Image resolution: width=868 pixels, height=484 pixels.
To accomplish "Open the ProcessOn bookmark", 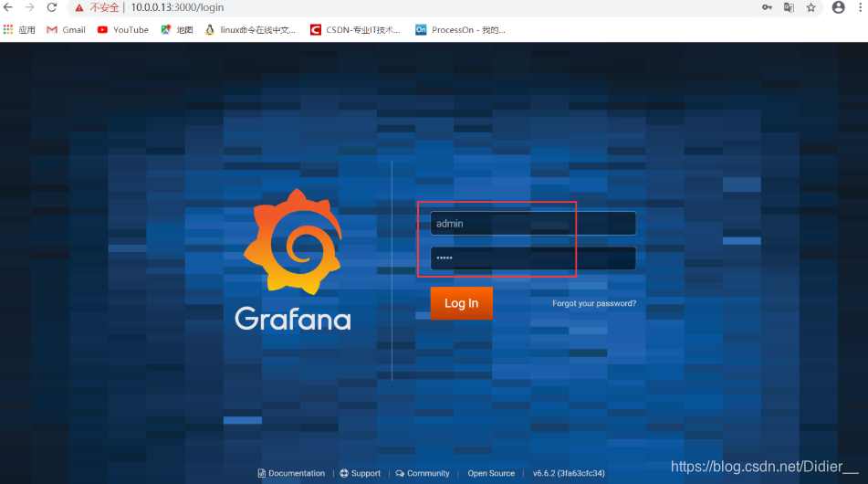I will (x=460, y=30).
